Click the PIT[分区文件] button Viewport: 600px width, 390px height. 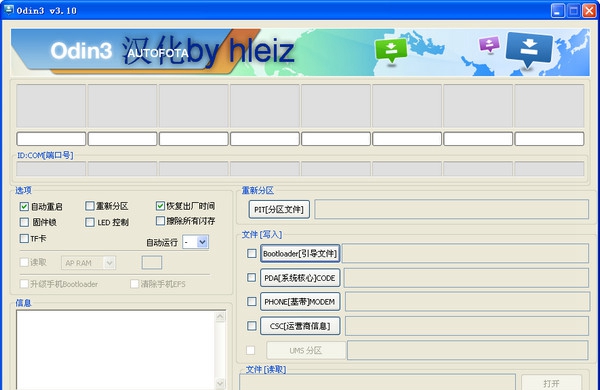coord(279,209)
